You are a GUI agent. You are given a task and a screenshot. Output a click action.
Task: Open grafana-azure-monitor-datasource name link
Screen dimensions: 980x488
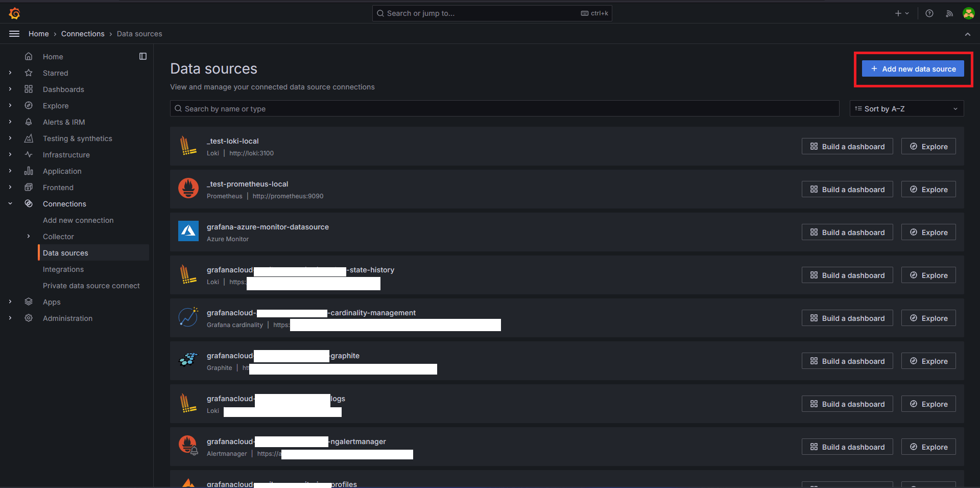pos(268,227)
